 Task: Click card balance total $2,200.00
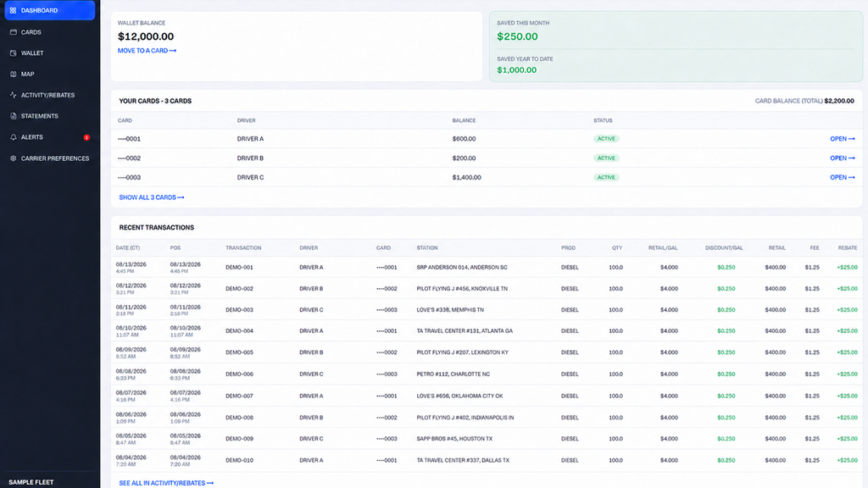click(838, 102)
